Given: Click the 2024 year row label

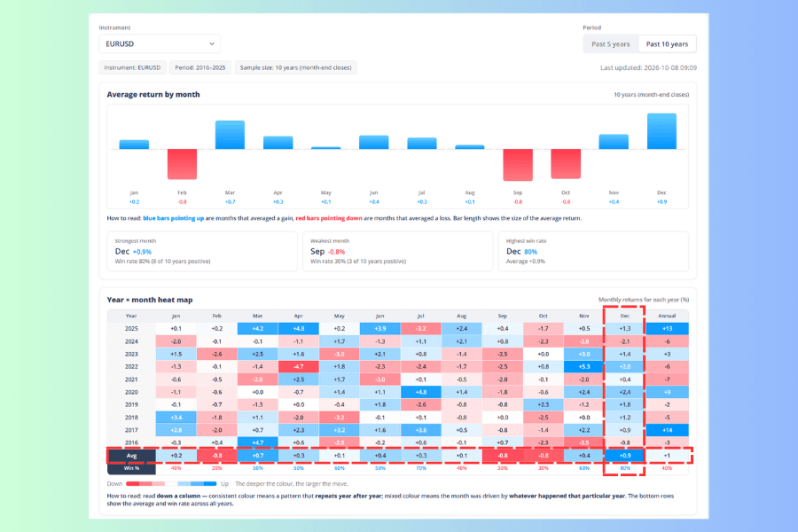Looking at the screenshot, I should pos(131,341).
